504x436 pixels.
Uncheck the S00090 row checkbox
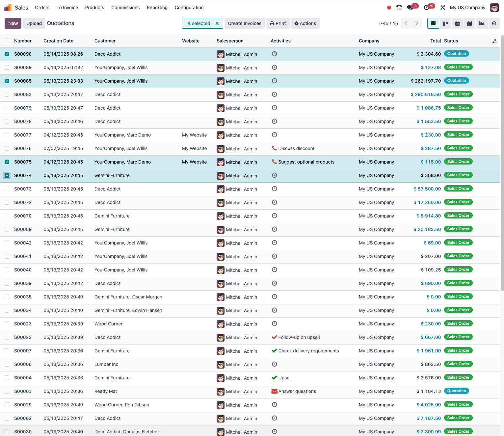7,54
